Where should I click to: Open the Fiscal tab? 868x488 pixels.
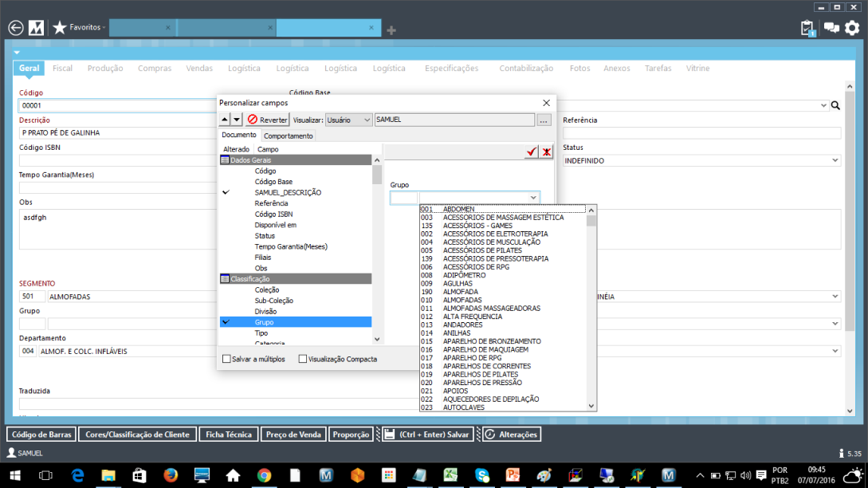(62, 69)
